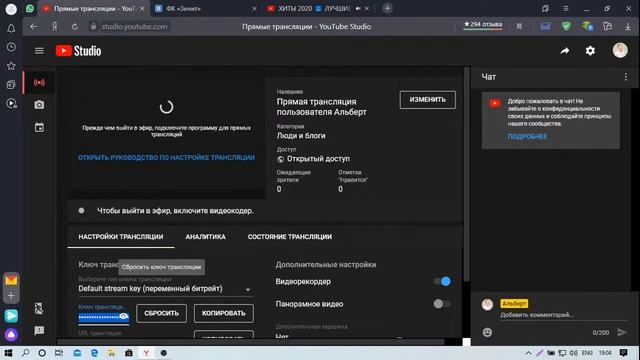Click the stream key input field
The height and width of the screenshot is (360, 640).
point(104,317)
